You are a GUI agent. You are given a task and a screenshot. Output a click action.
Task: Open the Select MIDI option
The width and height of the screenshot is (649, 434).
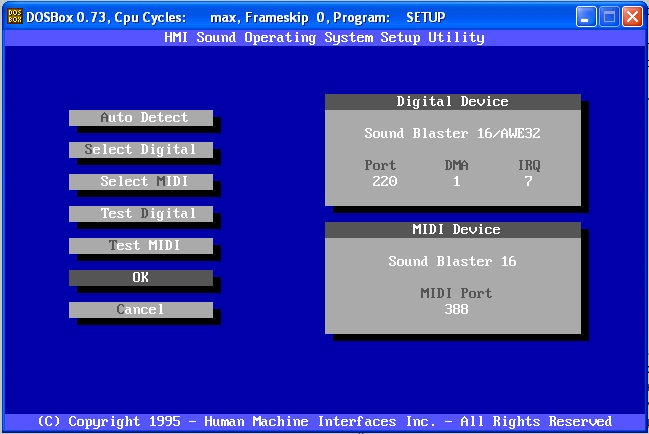141,182
